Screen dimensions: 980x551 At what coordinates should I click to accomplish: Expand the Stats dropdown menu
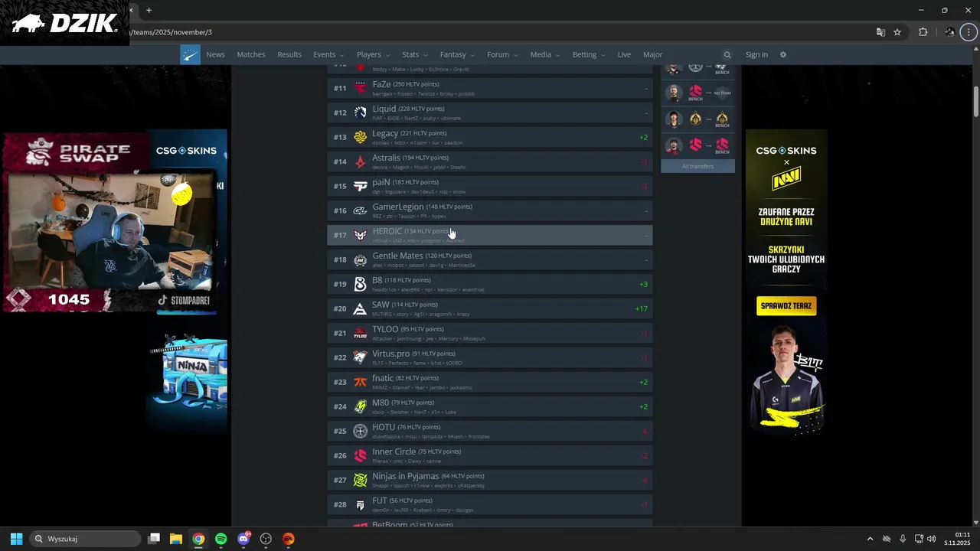(x=415, y=55)
